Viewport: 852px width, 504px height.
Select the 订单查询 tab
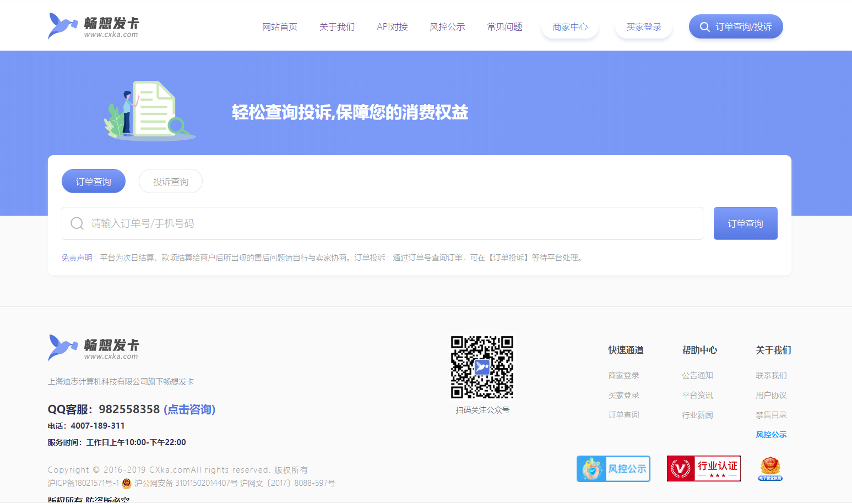tap(94, 182)
